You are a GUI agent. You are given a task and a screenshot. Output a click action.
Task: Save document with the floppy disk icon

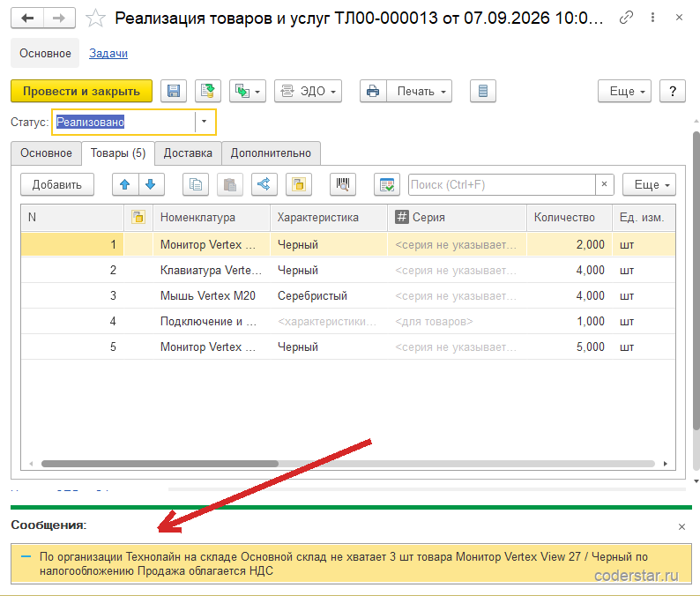[173, 91]
